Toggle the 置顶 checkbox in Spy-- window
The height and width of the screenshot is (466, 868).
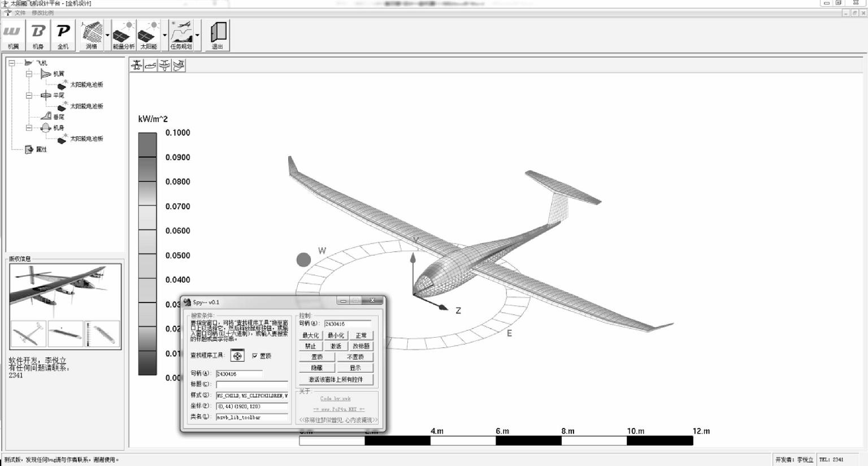click(255, 356)
